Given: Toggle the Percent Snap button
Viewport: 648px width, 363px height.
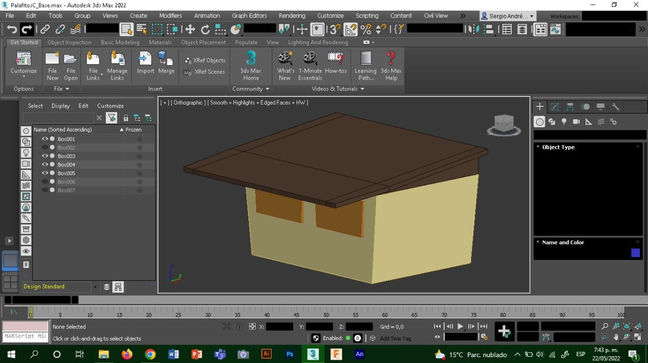Looking at the screenshot, I should 366,29.
